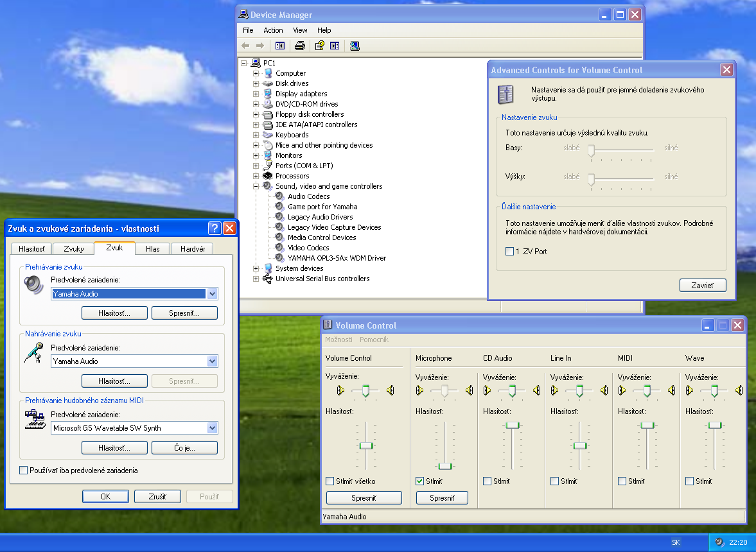
Task: Click the Wave volume slider handle
Action: 714,425
